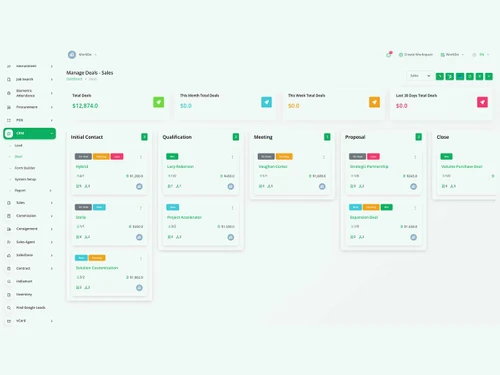This screenshot has width=500, height=375.
Task: Click the Sales sidebar icon
Action: [x=9, y=203]
